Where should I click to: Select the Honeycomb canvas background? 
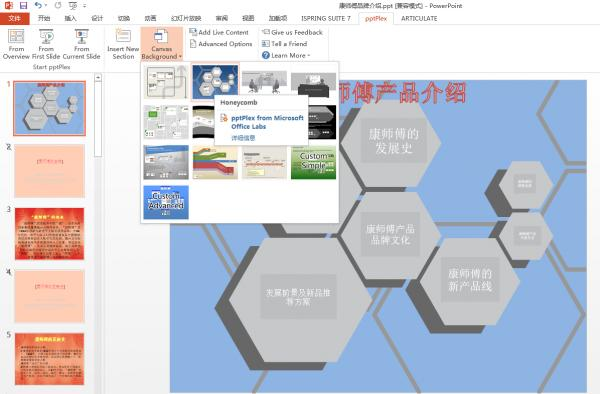point(215,82)
